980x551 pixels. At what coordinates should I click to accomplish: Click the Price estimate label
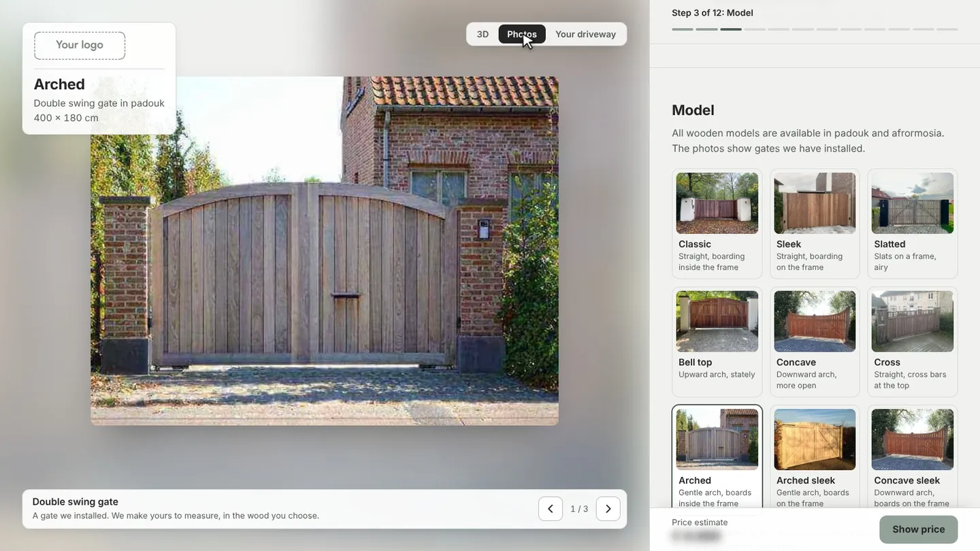700,522
